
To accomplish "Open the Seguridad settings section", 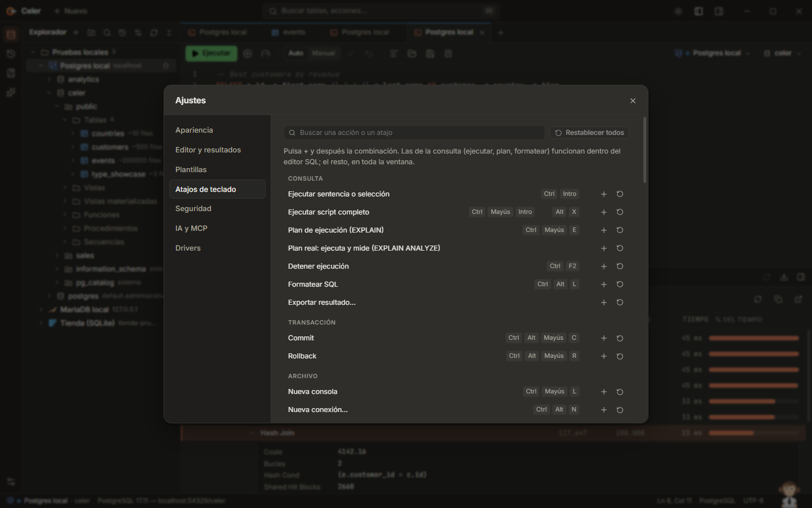I will point(217,209).
